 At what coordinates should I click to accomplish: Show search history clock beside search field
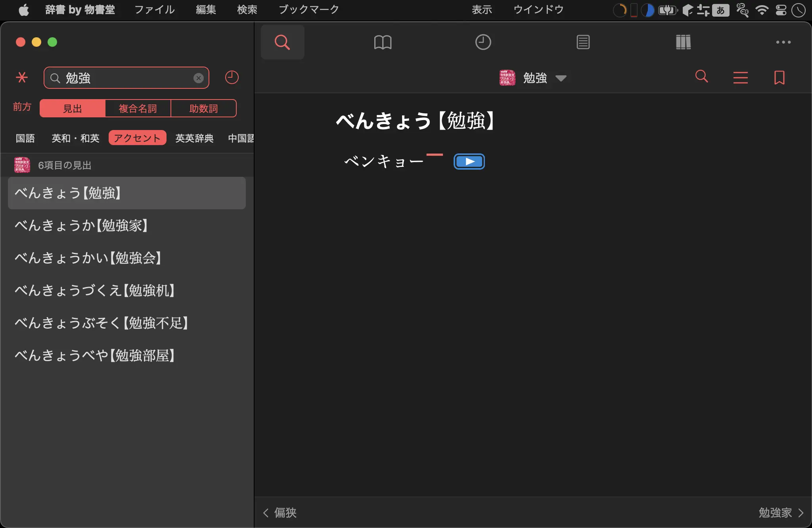(x=232, y=77)
